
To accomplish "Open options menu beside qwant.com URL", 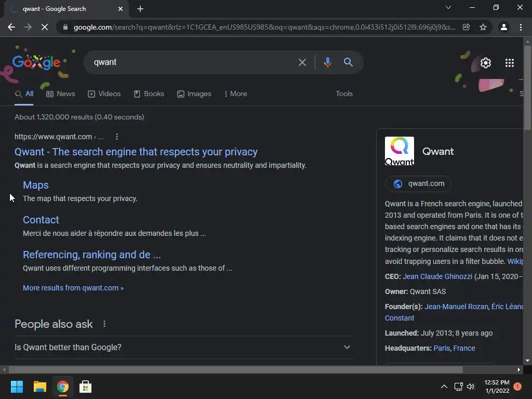I will (x=117, y=137).
